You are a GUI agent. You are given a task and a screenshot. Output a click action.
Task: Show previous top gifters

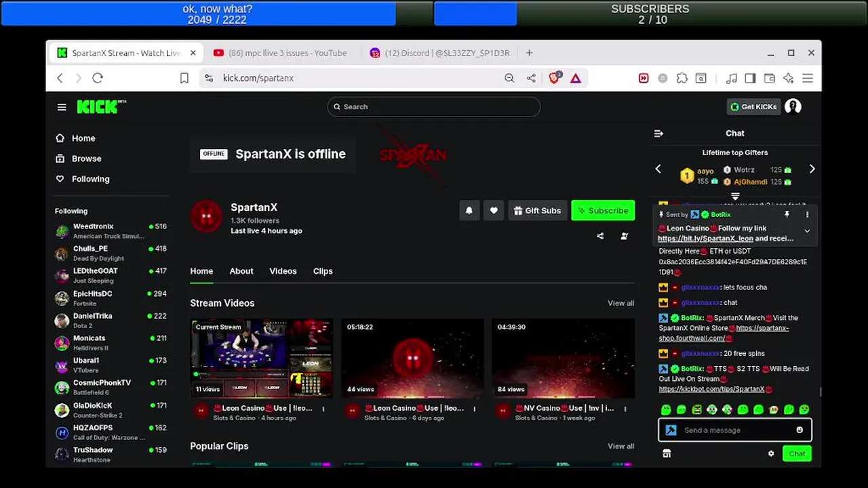[658, 169]
